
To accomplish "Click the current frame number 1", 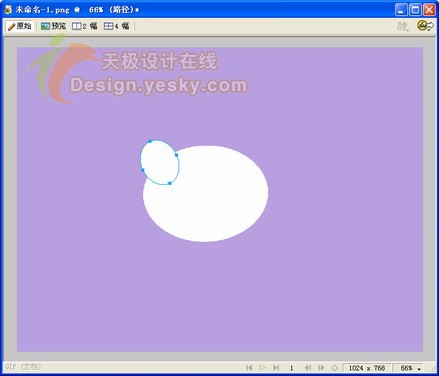I will 292,368.
